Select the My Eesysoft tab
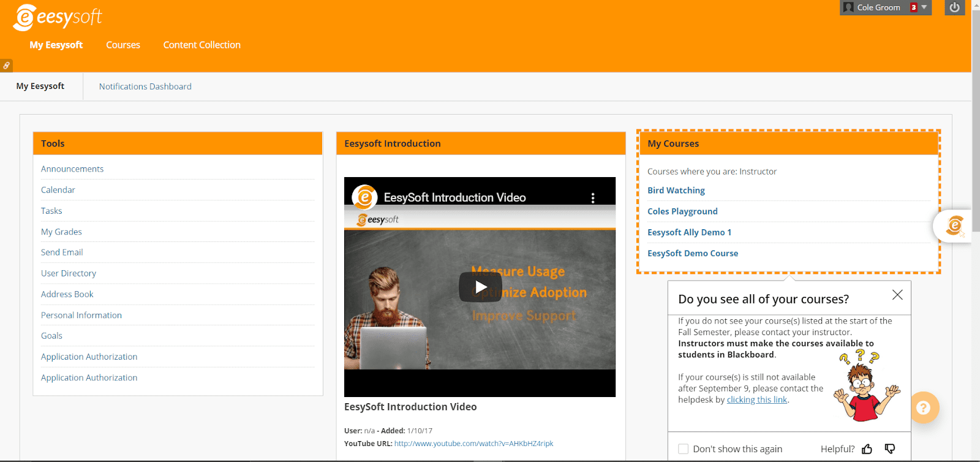Screen dimensions: 980x462 40,86
